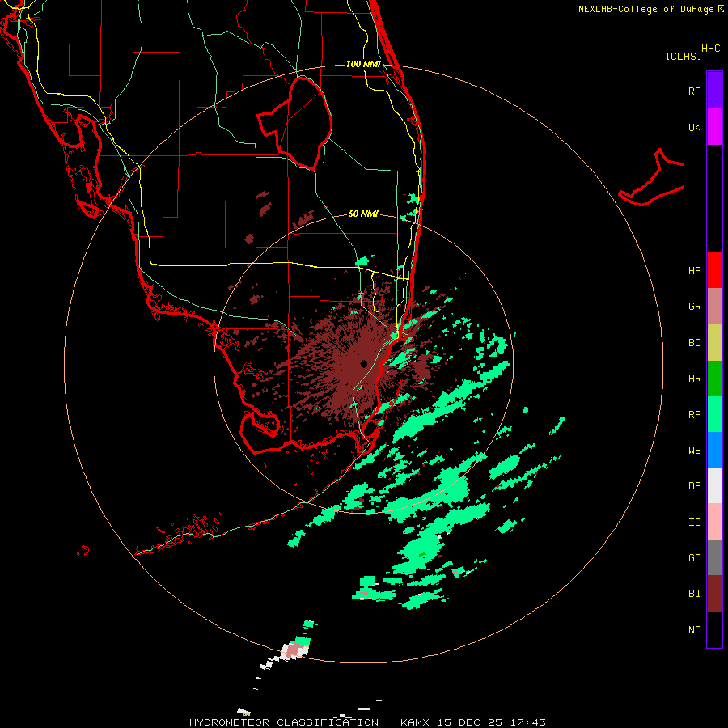Screen dimensions: 728x728
Task: Click the "HA" legend label
Action: pos(694,271)
